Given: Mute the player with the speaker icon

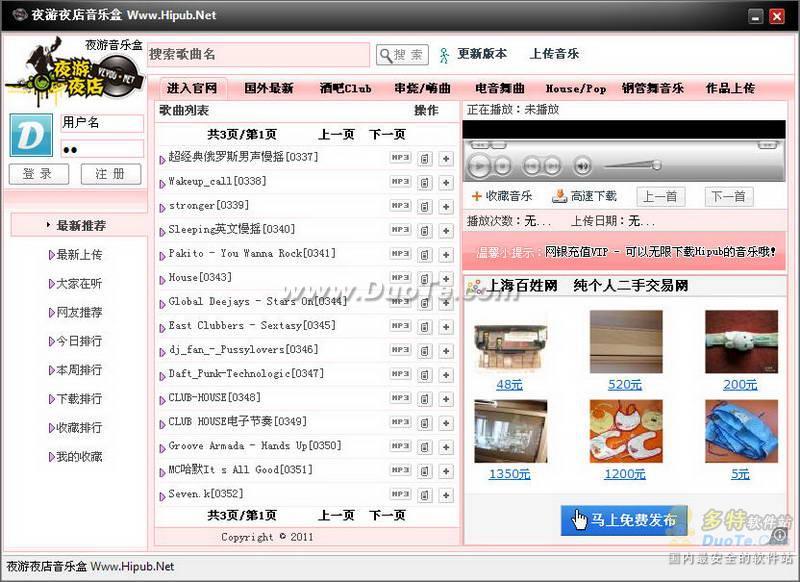Looking at the screenshot, I should click(582, 166).
